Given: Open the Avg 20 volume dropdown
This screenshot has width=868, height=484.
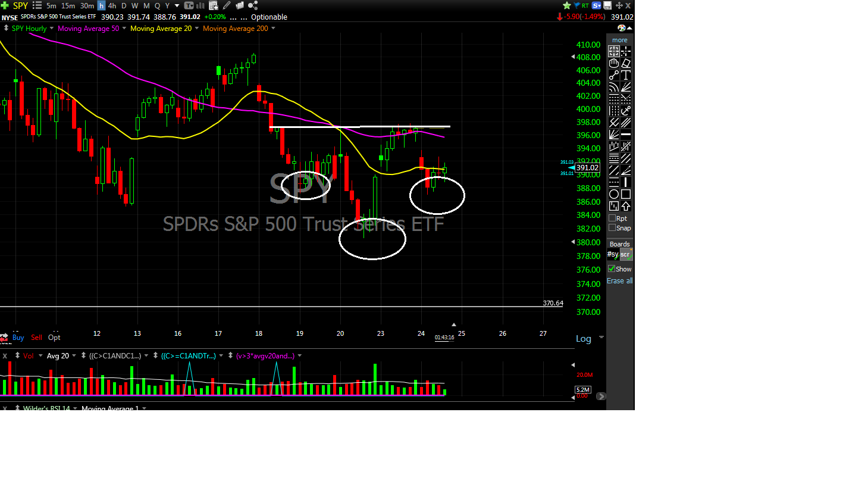Looking at the screenshot, I should pos(74,356).
